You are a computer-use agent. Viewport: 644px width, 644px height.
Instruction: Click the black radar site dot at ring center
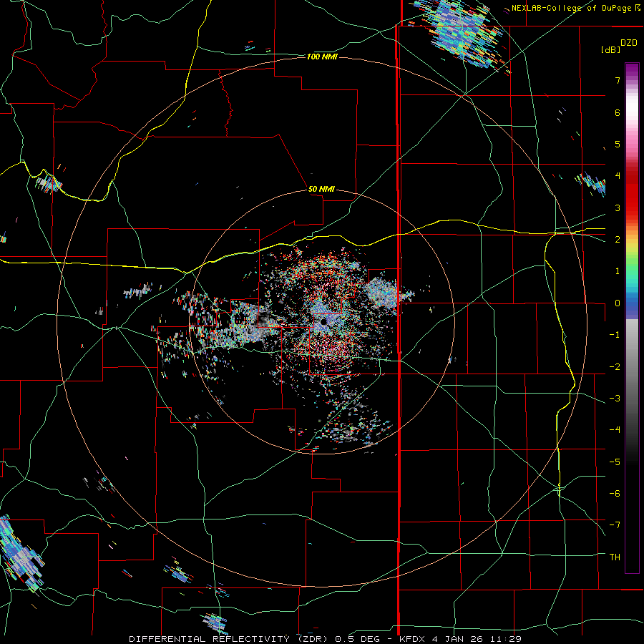pos(323,322)
